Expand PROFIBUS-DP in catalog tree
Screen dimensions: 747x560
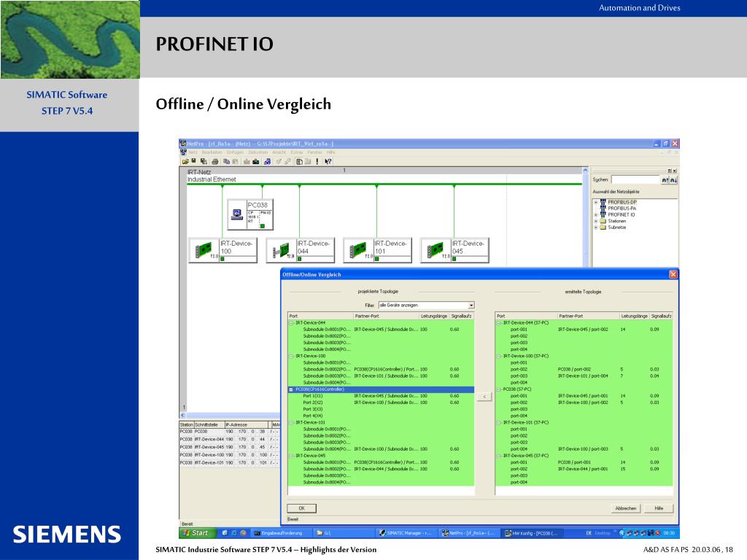(x=595, y=202)
